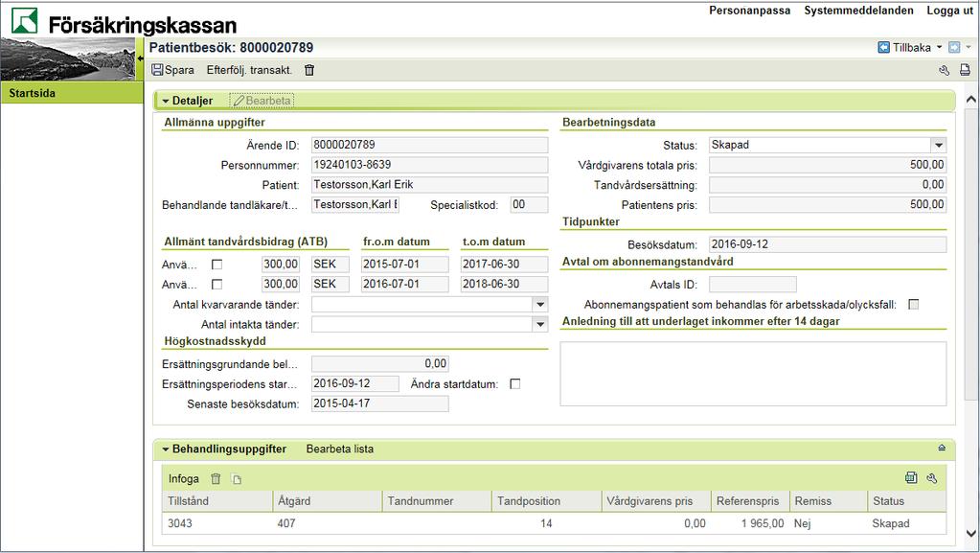Click the Tillstånd column header
Viewport: 980px width, 553px height.
click(217, 501)
